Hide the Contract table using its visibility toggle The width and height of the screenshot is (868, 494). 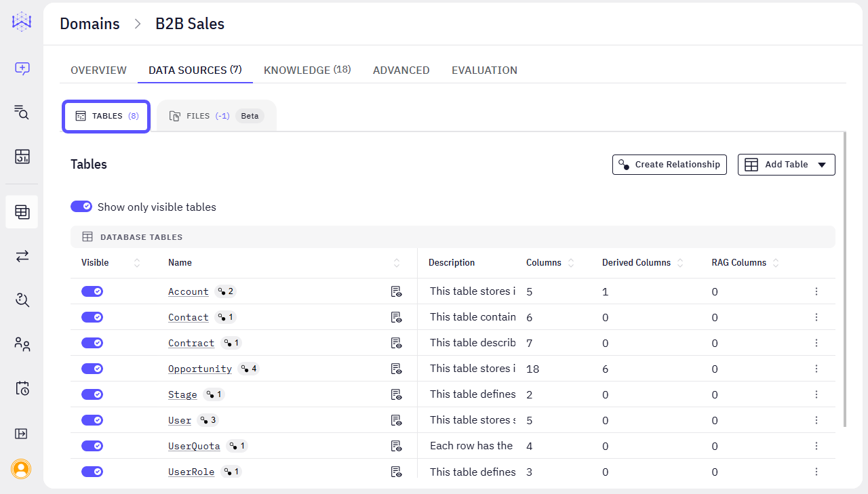92,342
